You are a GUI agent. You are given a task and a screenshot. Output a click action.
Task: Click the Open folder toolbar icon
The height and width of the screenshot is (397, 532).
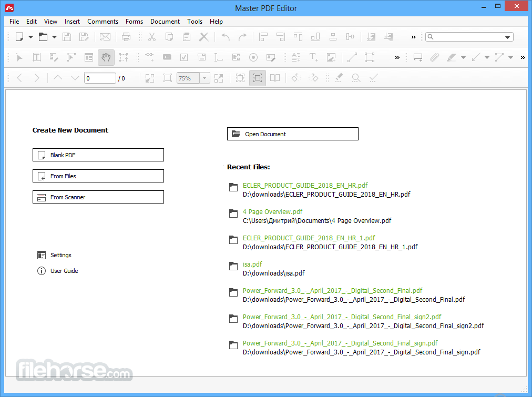pyautogui.click(x=43, y=37)
